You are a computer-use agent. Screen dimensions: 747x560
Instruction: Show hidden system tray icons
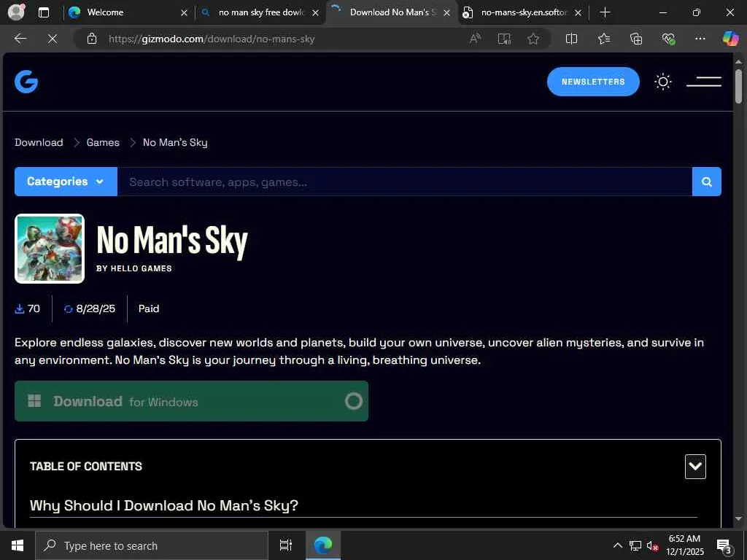617,545
